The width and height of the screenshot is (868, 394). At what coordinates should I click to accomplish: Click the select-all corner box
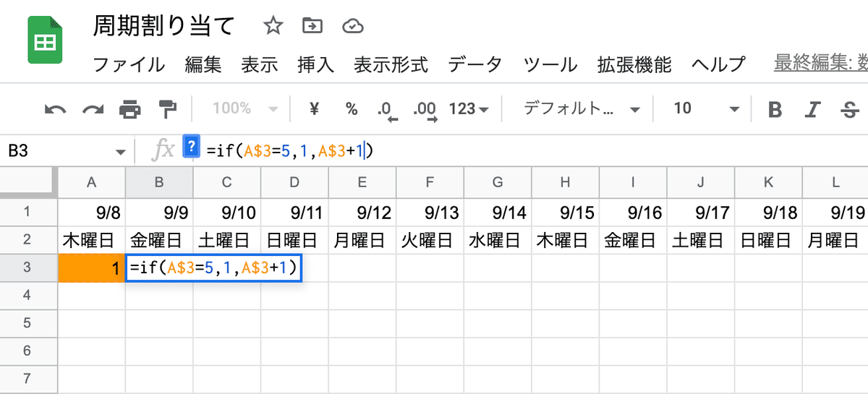[28, 183]
